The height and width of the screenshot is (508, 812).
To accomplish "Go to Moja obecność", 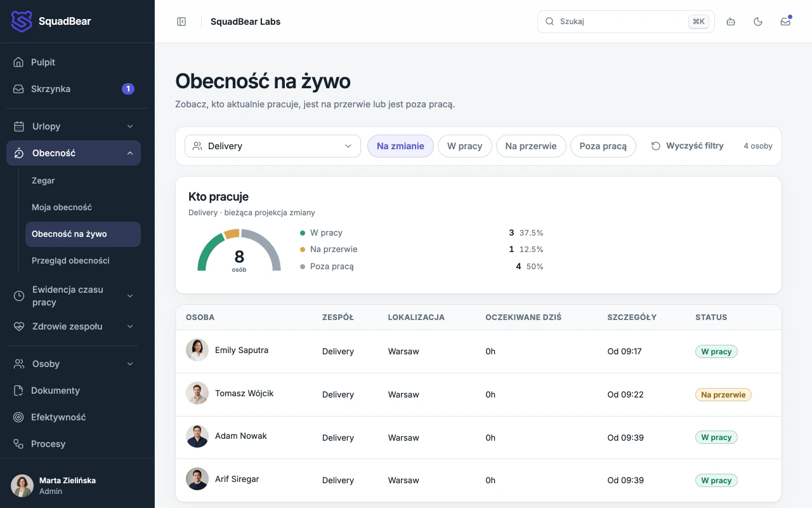I will pyautogui.click(x=83, y=208).
